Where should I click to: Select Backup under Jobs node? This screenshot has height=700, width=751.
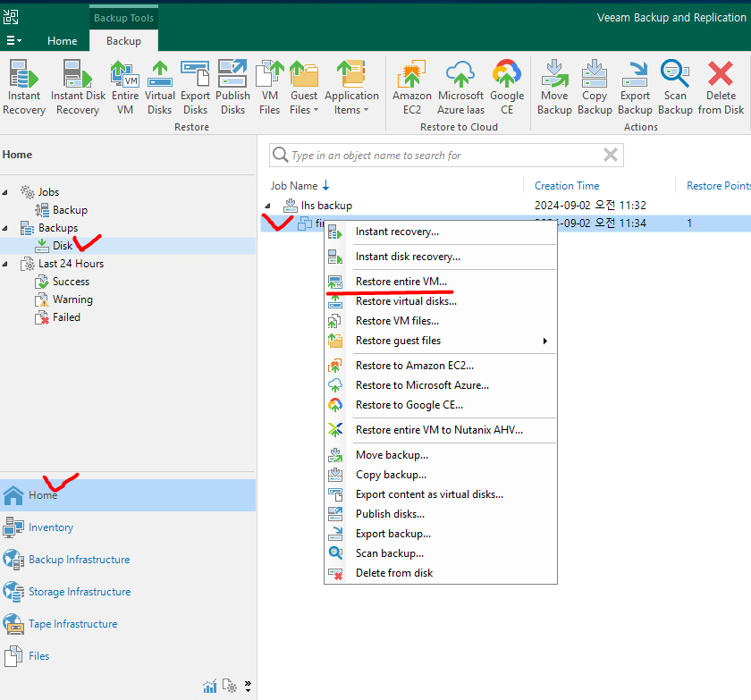point(70,210)
